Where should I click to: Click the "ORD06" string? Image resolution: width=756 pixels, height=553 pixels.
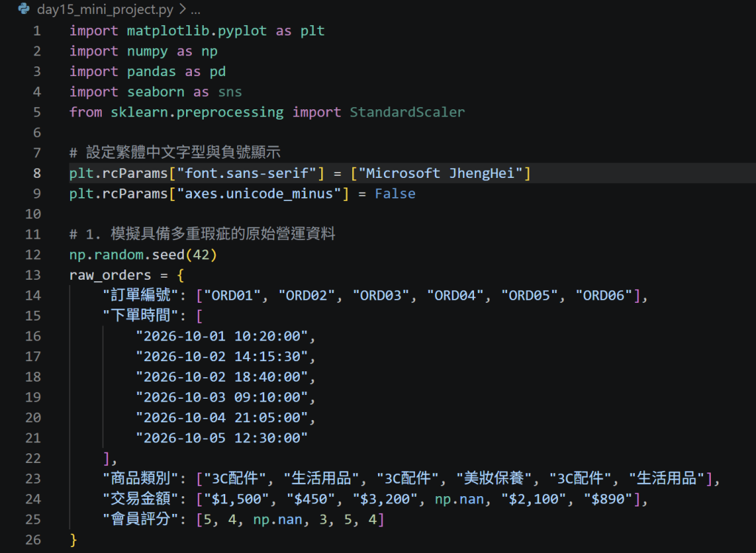604,295
